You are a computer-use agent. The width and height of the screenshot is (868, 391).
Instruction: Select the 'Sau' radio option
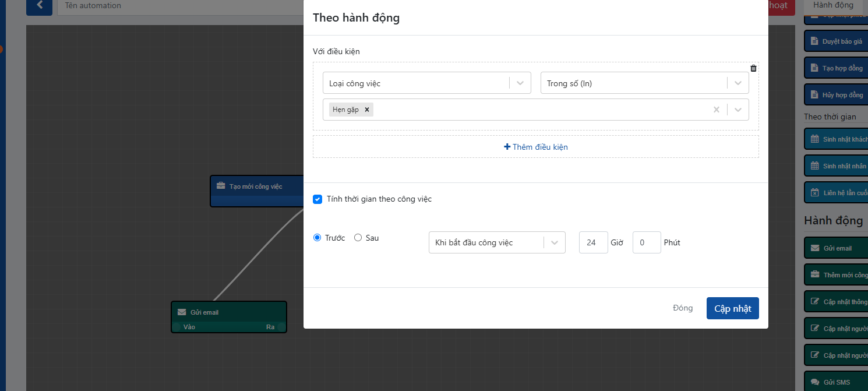(358, 238)
